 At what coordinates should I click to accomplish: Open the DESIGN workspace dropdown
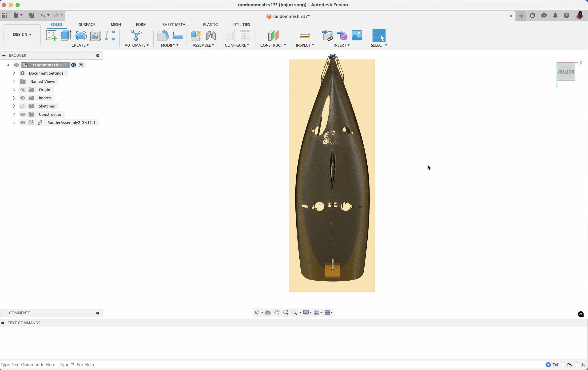click(22, 35)
